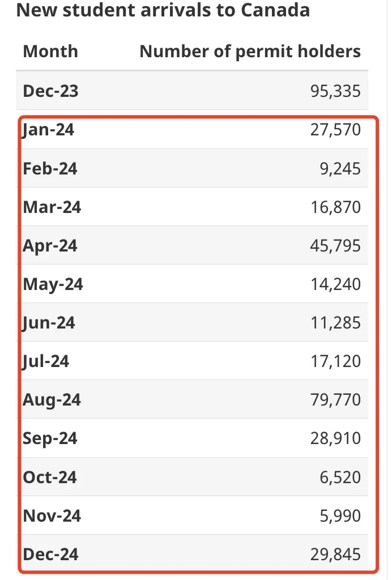
Task: Select the Sep-24 month cell
Action: coord(50,438)
